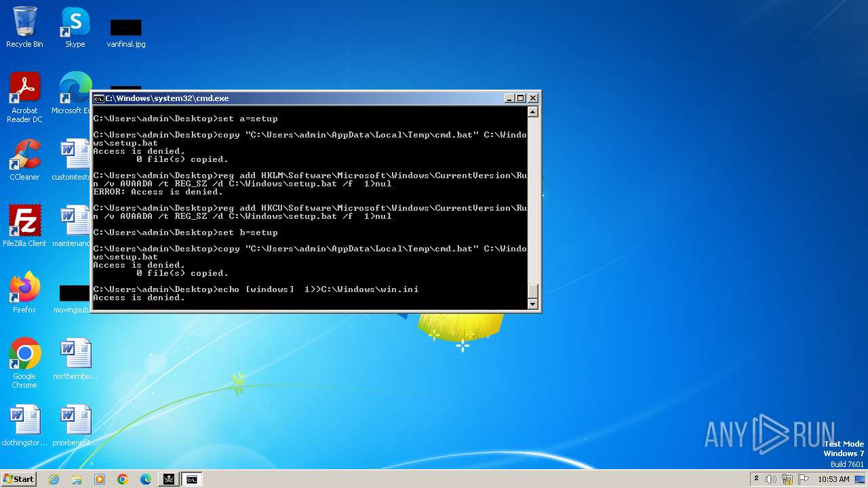Select the customtests Word document icon
This screenshot has width=868, height=488.
click(x=72, y=160)
